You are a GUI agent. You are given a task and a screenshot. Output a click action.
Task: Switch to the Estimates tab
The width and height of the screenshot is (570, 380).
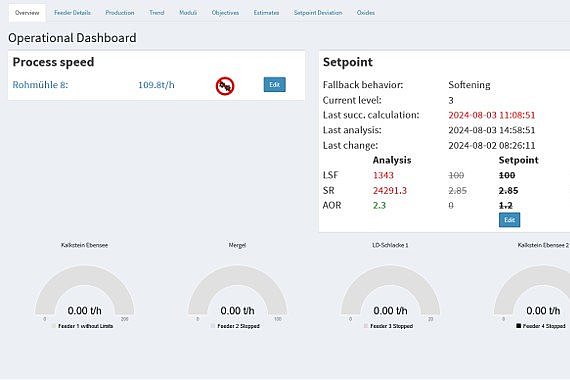(266, 13)
